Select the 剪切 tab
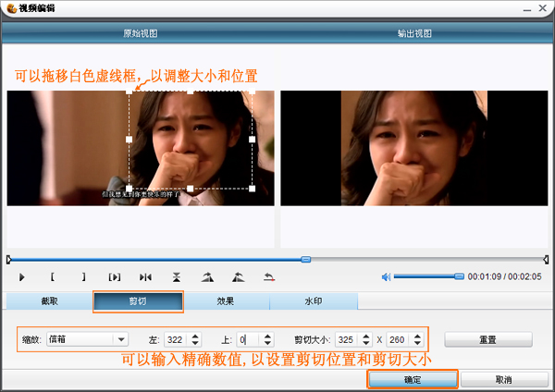This screenshot has width=555, height=392. pos(138,301)
